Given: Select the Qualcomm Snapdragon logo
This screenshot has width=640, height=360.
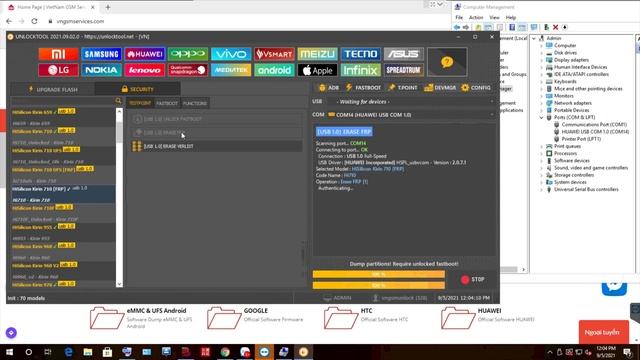Looking at the screenshot, I should click(188, 70).
